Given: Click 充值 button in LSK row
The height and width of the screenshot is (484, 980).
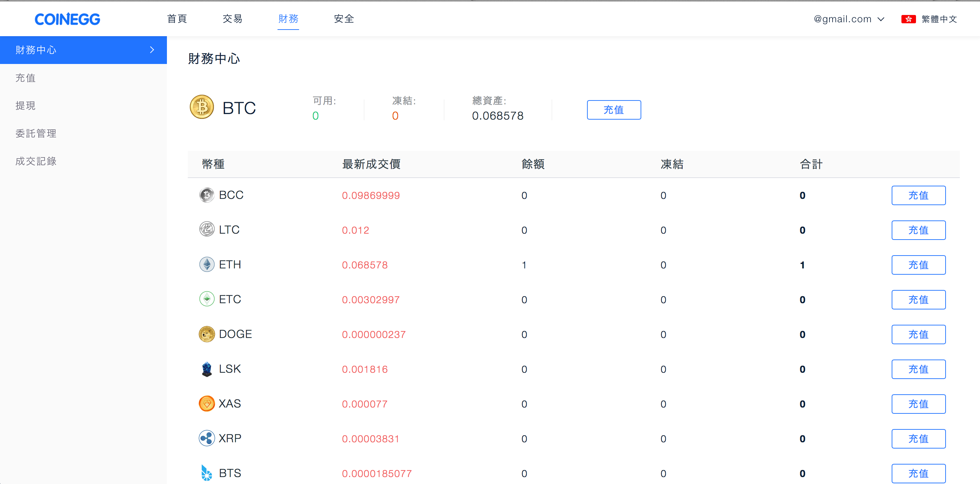Looking at the screenshot, I should click(x=918, y=369).
